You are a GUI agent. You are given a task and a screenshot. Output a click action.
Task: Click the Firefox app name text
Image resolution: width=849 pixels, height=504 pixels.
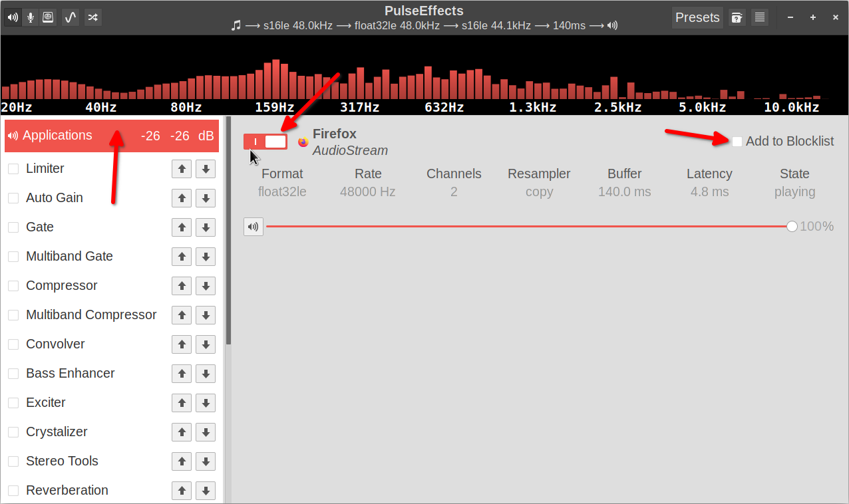pyautogui.click(x=335, y=134)
